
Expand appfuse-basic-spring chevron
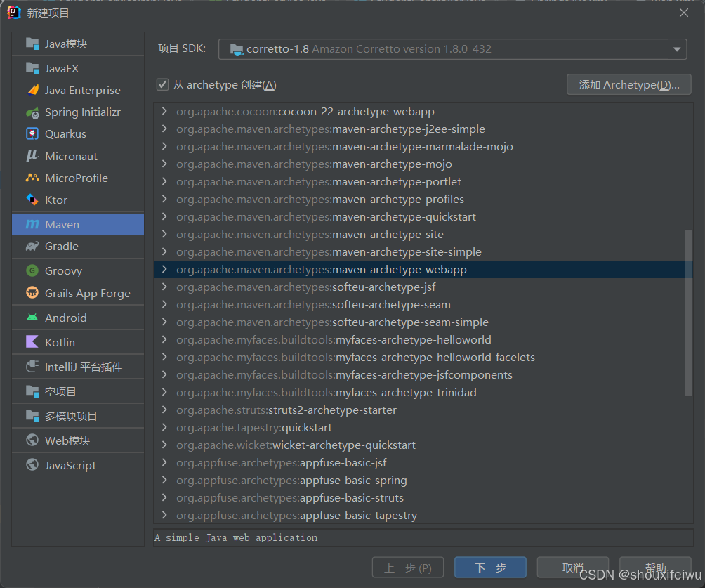(x=164, y=480)
